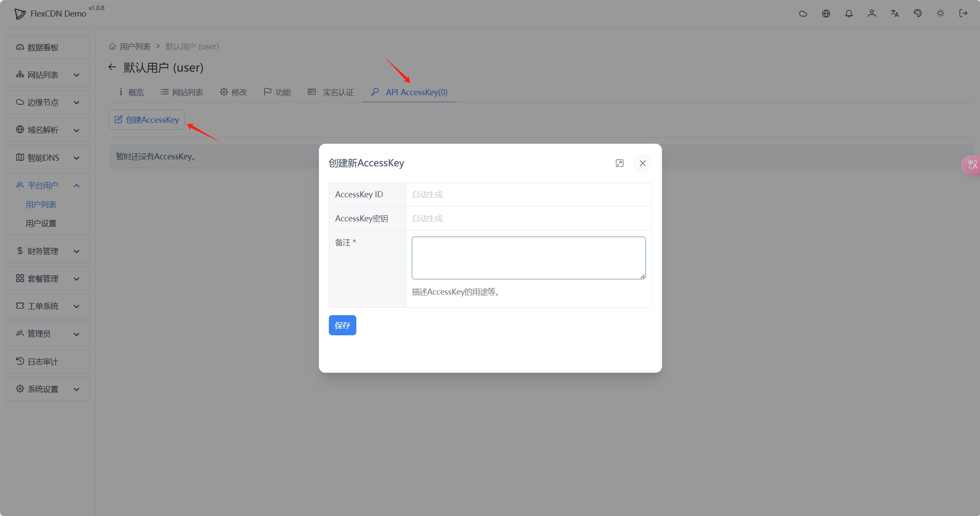Click the expand dialog icon in 创建新AccessKey
The image size is (980, 516).
click(619, 163)
